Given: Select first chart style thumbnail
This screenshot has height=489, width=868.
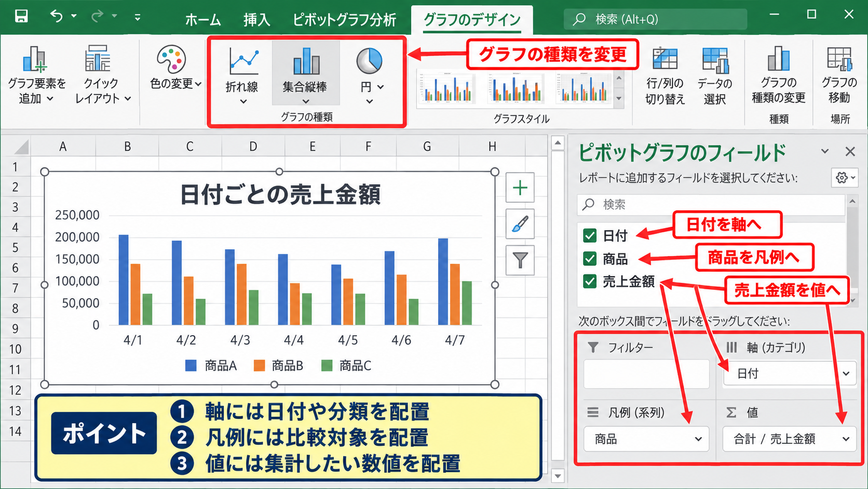Looking at the screenshot, I should click(x=447, y=87).
